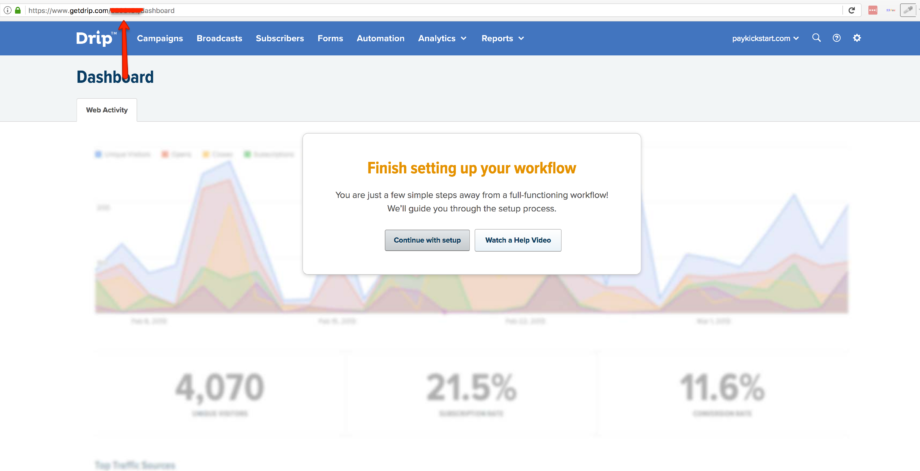Image resolution: width=920 pixels, height=471 pixels.
Task: Click the green padlock security icon
Action: pos(17,10)
